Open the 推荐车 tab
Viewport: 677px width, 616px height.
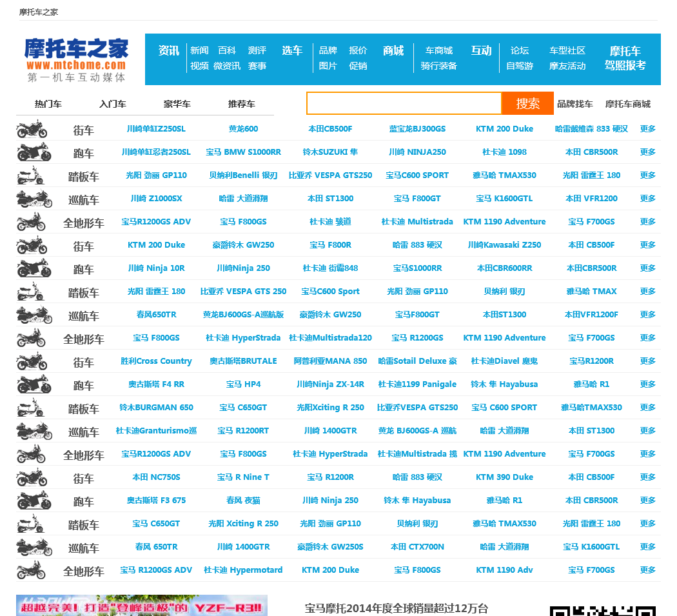coord(242,104)
